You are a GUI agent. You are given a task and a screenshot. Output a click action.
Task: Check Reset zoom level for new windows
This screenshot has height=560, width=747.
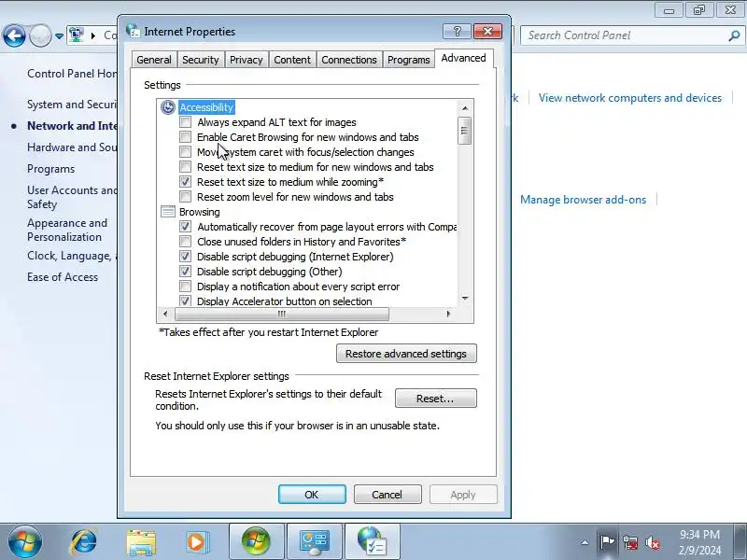point(185,197)
